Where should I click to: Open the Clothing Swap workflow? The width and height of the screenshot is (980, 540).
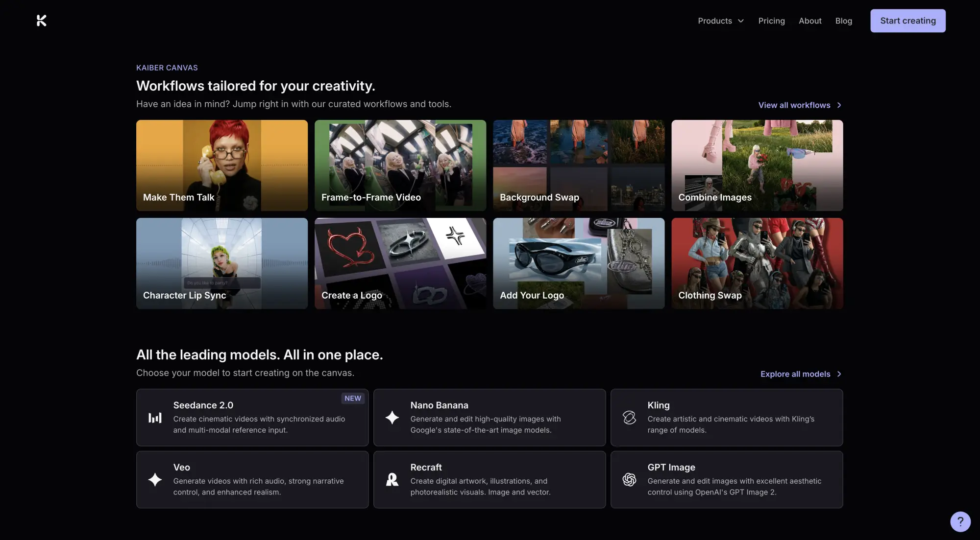click(757, 263)
